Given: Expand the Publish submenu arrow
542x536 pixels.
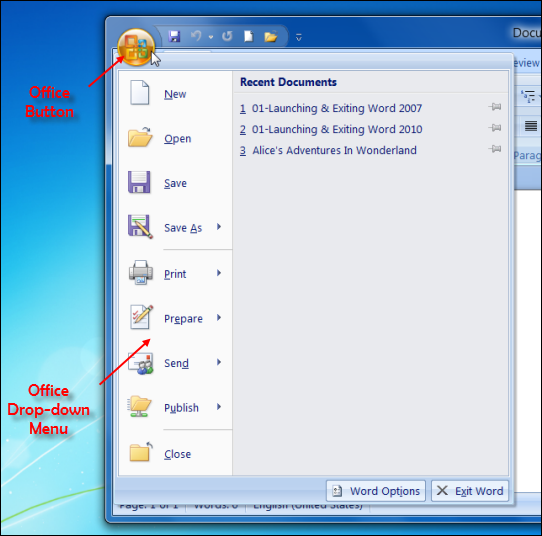Looking at the screenshot, I should point(219,407).
